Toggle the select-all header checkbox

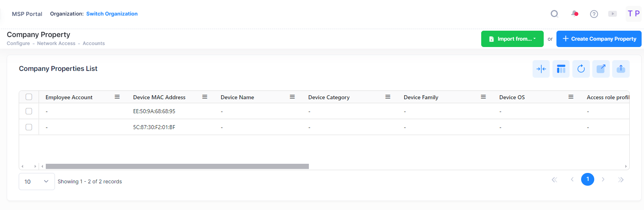(x=29, y=97)
